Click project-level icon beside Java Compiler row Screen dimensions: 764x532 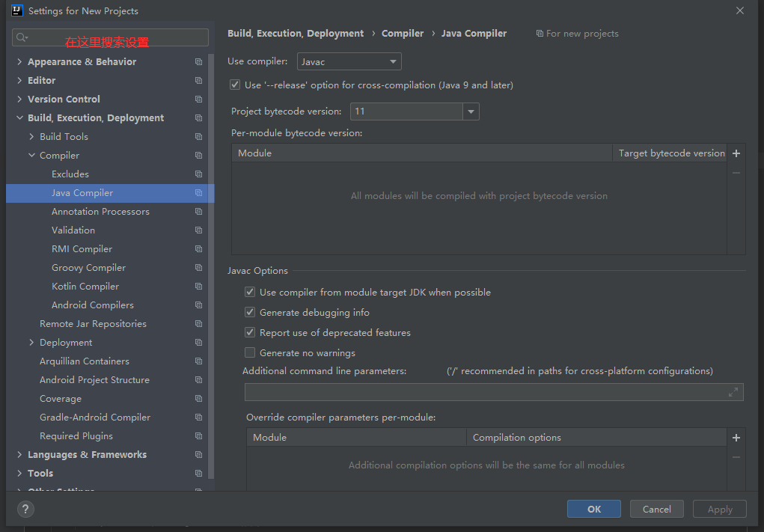point(199,193)
